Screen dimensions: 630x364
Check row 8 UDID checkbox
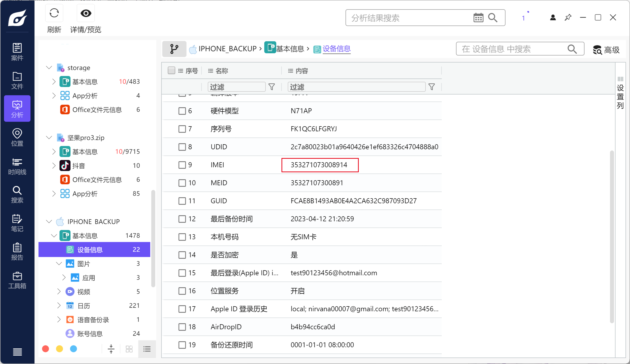point(182,147)
